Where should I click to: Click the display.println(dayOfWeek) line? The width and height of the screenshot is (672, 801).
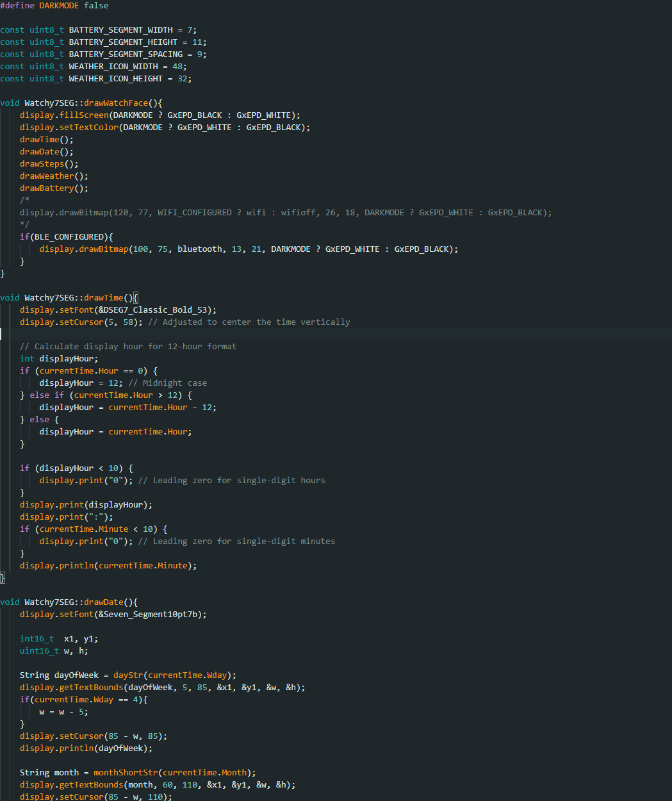click(x=86, y=748)
